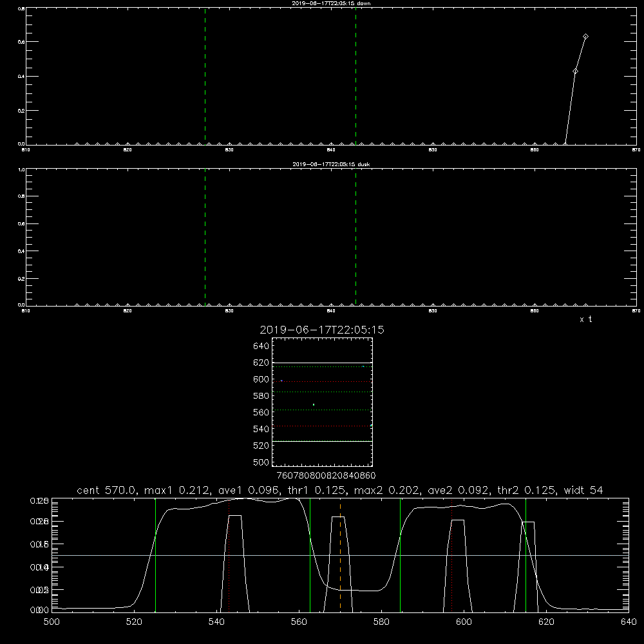The image size is (644, 644).
Task: Click the second green dashed line in dusk plot
Action: [x=355, y=238]
